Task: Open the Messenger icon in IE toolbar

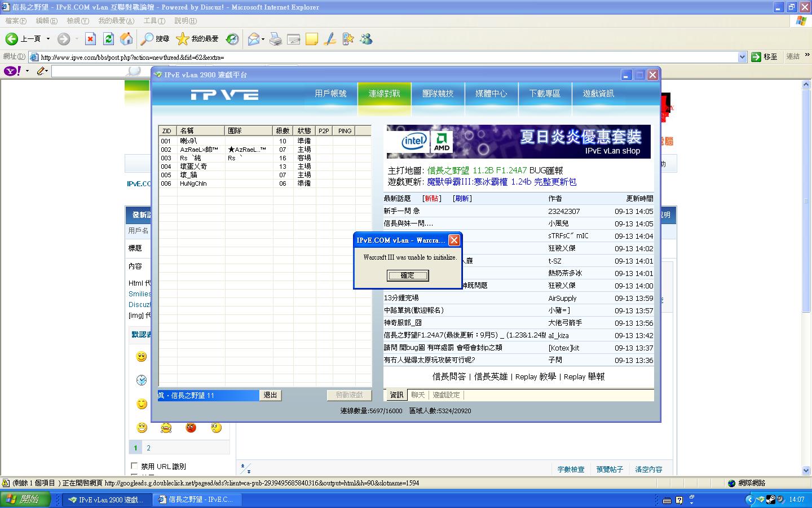Action: [x=366, y=39]
